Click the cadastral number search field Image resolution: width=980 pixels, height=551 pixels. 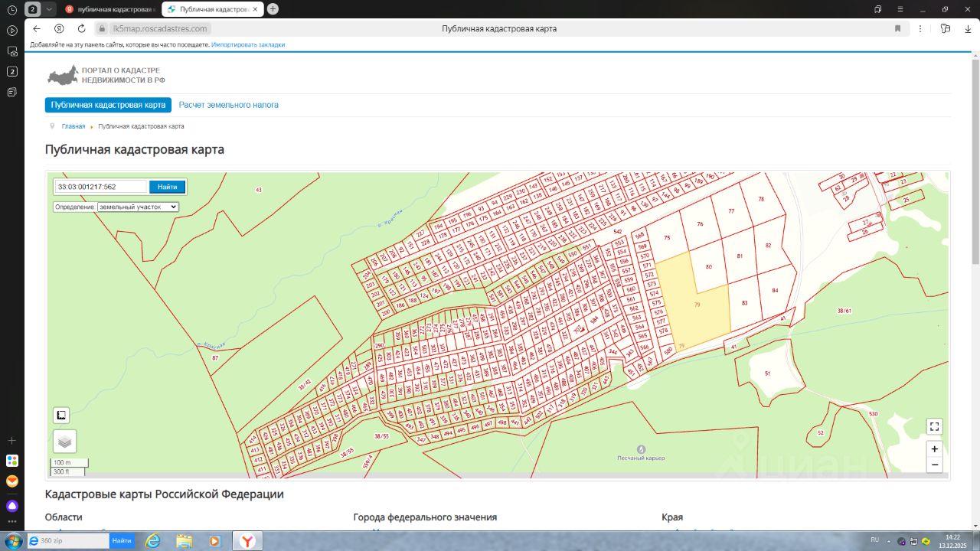pyautogui.click(x=100, y=187)
